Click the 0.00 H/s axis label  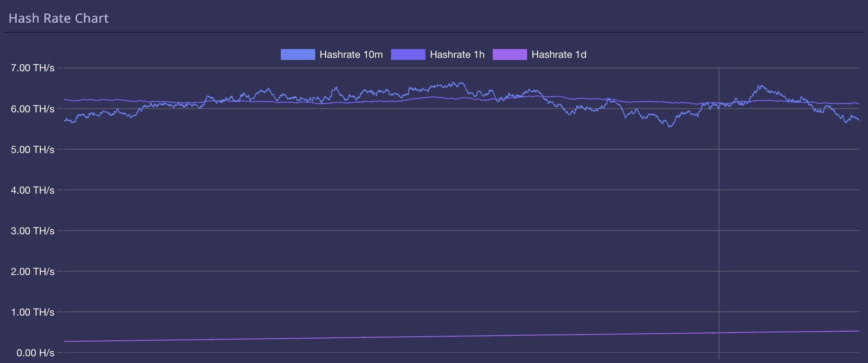[36, 353]
